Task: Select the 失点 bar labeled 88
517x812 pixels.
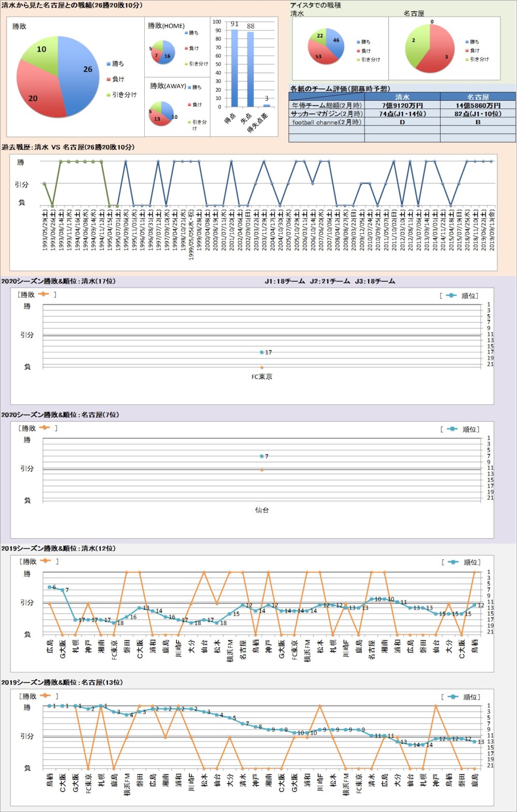Action: point(250,69)
